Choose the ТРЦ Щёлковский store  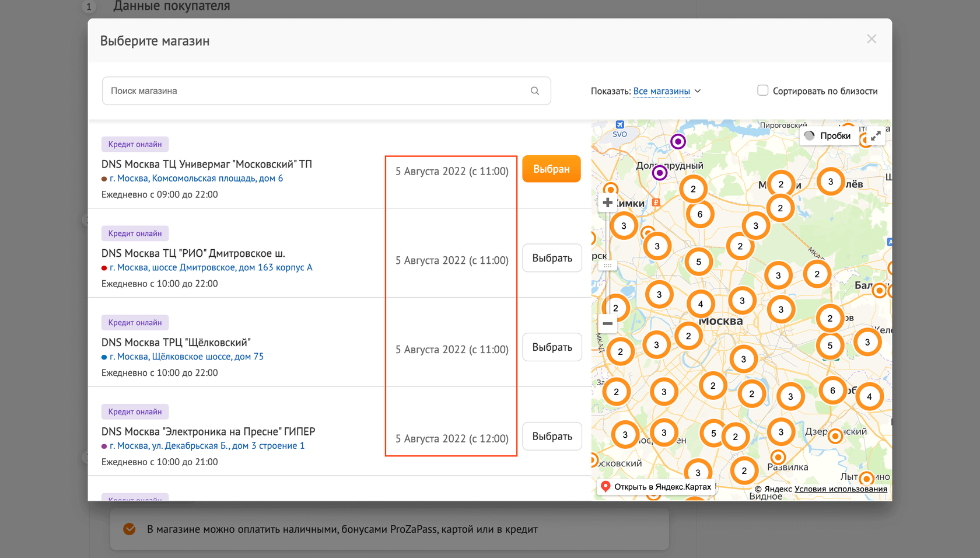552,347
